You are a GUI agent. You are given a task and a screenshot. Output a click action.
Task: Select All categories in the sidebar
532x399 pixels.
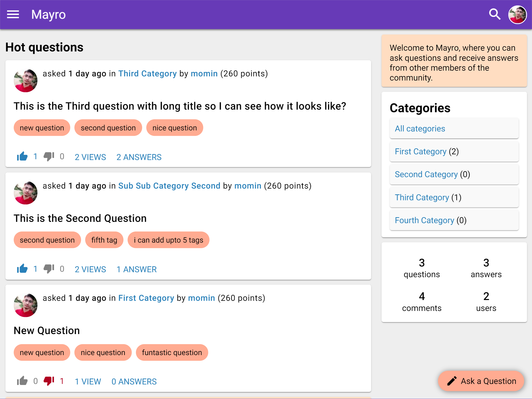tap(420, 129)
